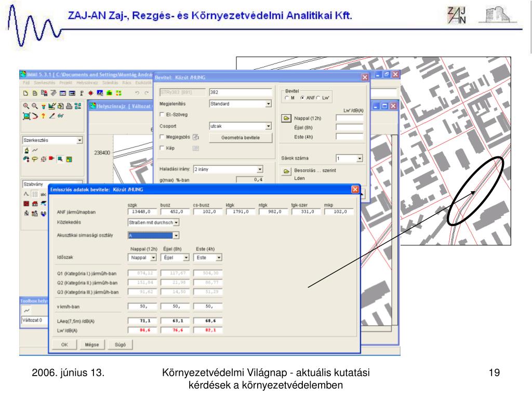Click the Helyszínrajz window vertical scrollbar
The width and height of the screenshot is (532, 399).
tap(395, 231)
